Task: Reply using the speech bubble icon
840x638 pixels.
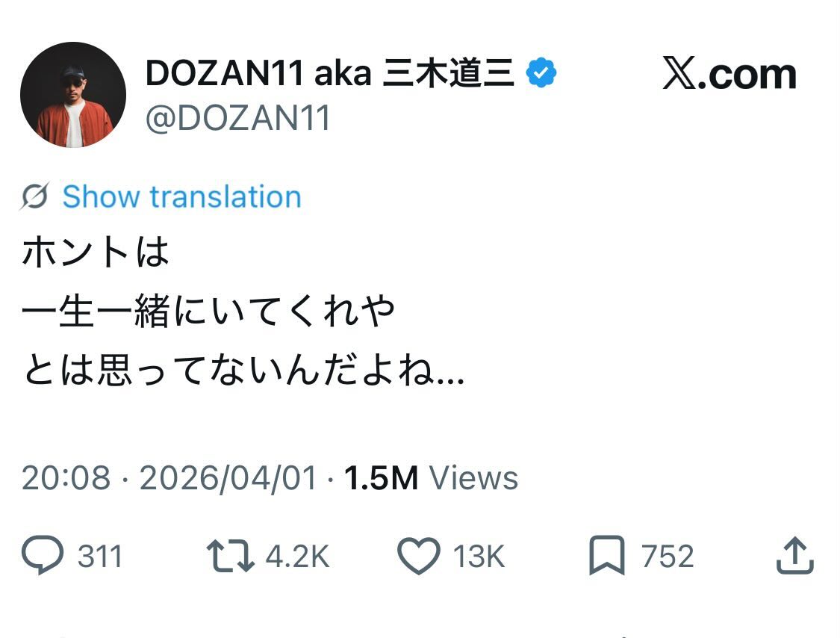Action: pyautogui.click(x=42, y=557)
